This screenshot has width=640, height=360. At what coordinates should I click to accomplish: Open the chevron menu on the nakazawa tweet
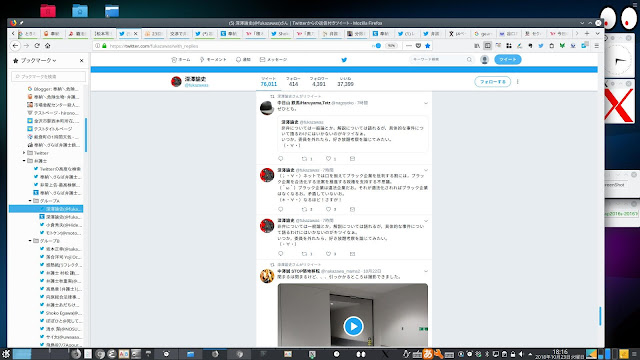(426, 271)
